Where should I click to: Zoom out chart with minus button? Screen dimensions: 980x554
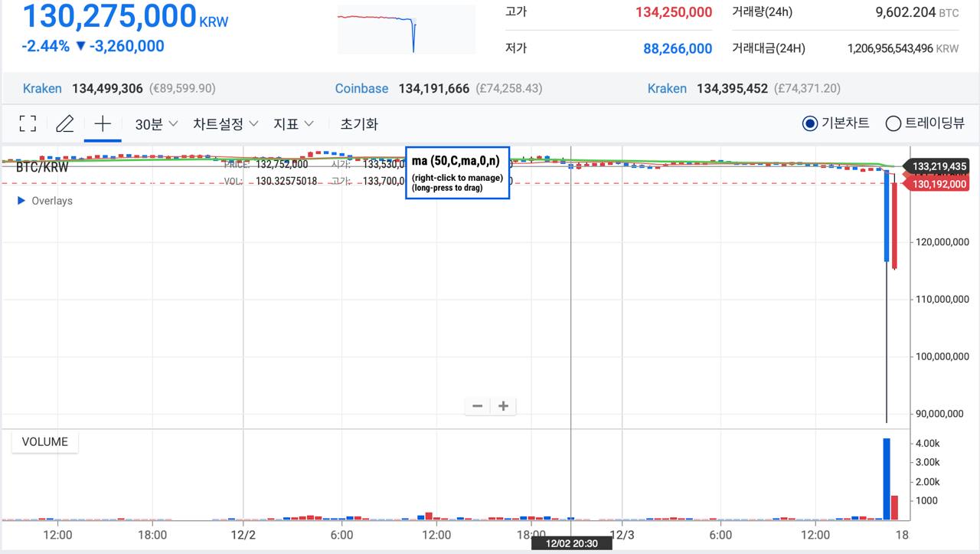tap(478, 406)
